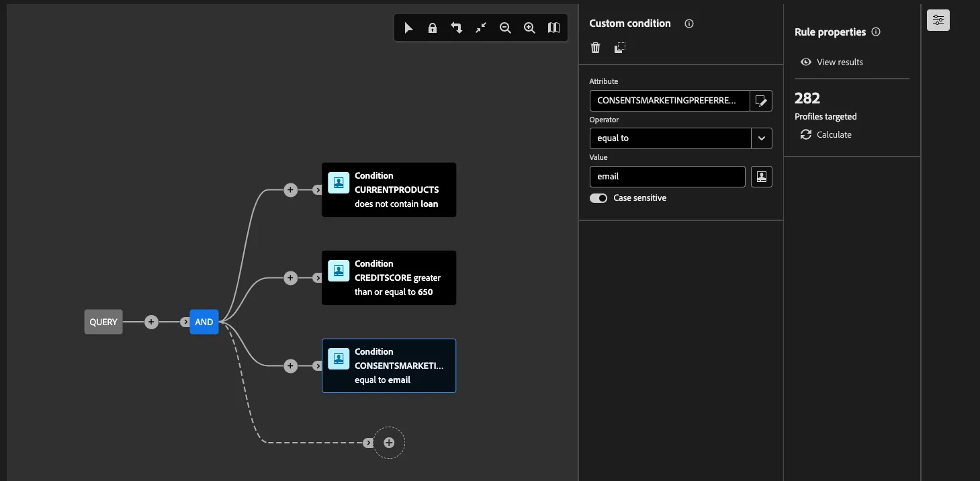
Task: Click the Value field containing email
Action: [668, 177]
